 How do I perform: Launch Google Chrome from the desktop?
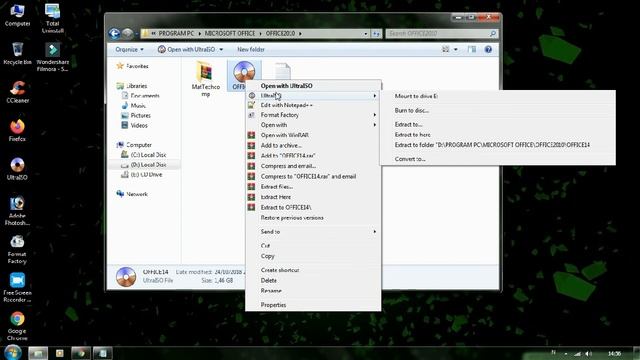point(17,326)
